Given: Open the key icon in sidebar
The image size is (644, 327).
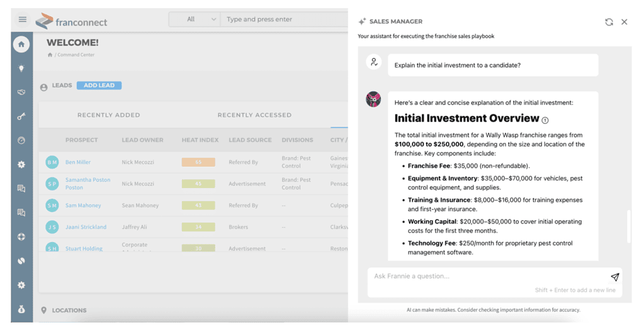Looking at the screenshot, I should [21, 116].
